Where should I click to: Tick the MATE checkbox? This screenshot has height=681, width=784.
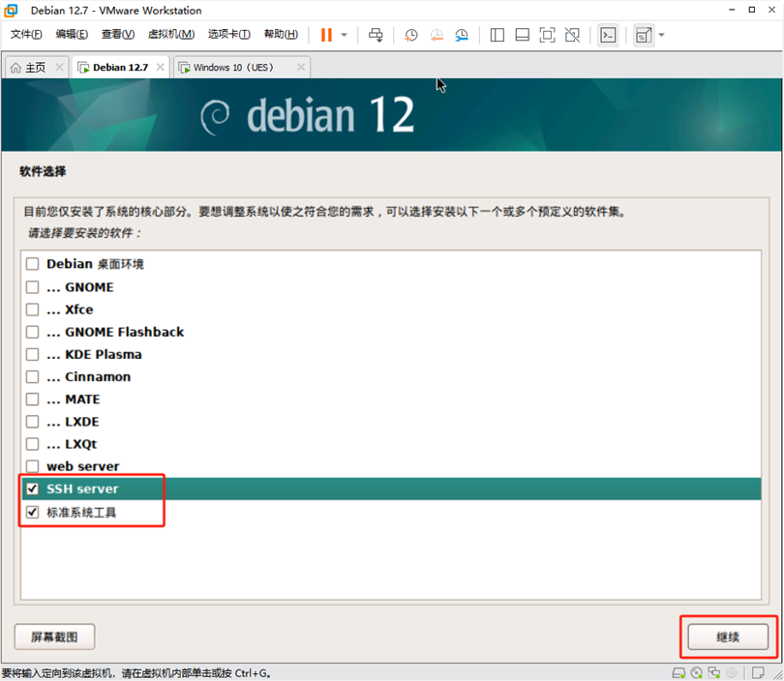[x=33, y=400]
